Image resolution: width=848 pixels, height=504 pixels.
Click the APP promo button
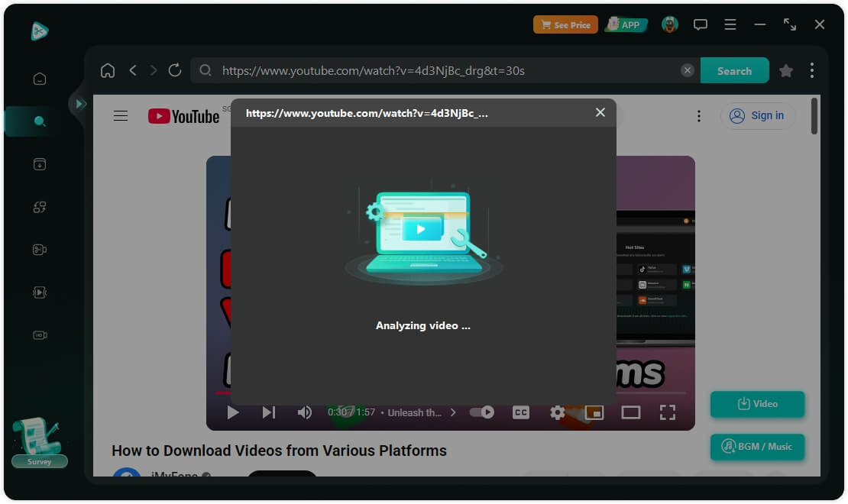tap(626, 25)
